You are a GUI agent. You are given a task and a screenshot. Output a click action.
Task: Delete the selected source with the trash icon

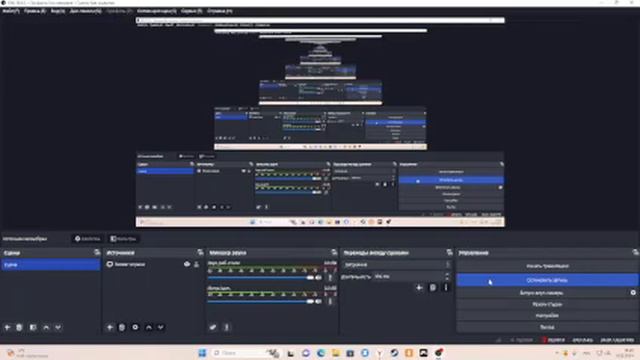[122, 327]
